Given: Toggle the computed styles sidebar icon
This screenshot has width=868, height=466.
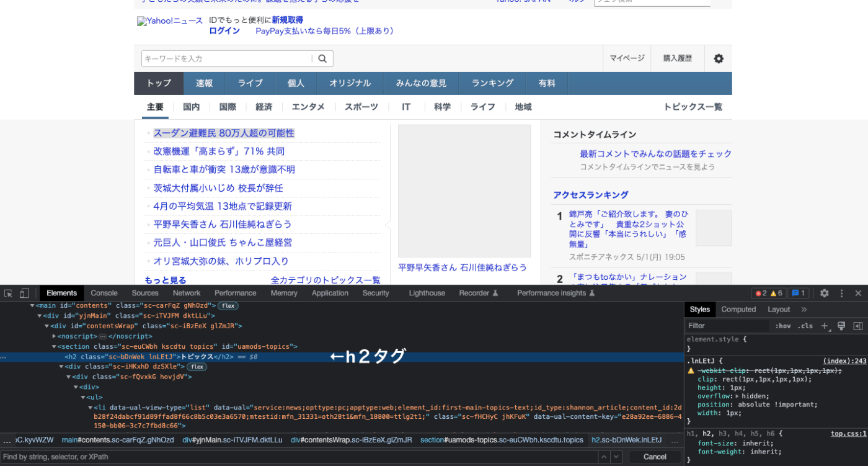Looking at the screenshot, I should coord(858,326).
